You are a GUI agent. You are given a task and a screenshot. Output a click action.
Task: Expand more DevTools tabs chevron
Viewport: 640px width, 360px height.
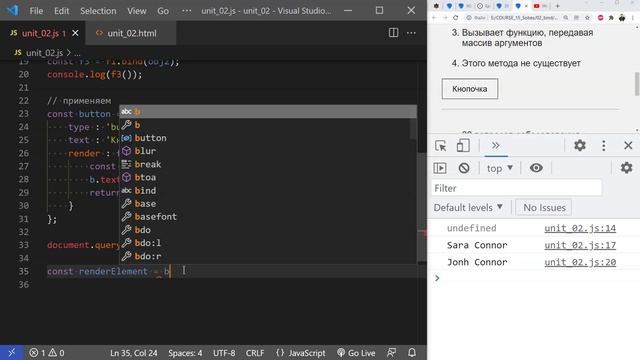click(x=496, y=145)
